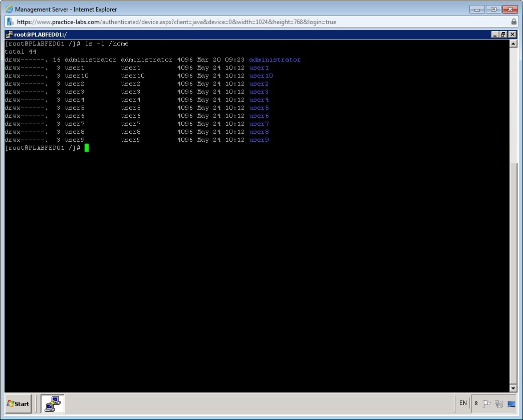Select the user1 directory name in the listing
Screen dimensions: 523x420
tap(258, 68)
